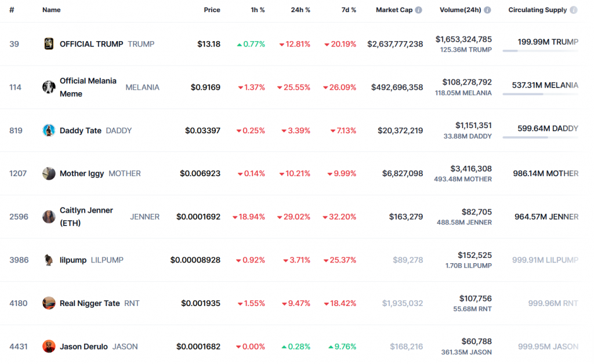Sort by the # rank column header
This screenshot has width=594, height=364.
[x=12, y=10]
